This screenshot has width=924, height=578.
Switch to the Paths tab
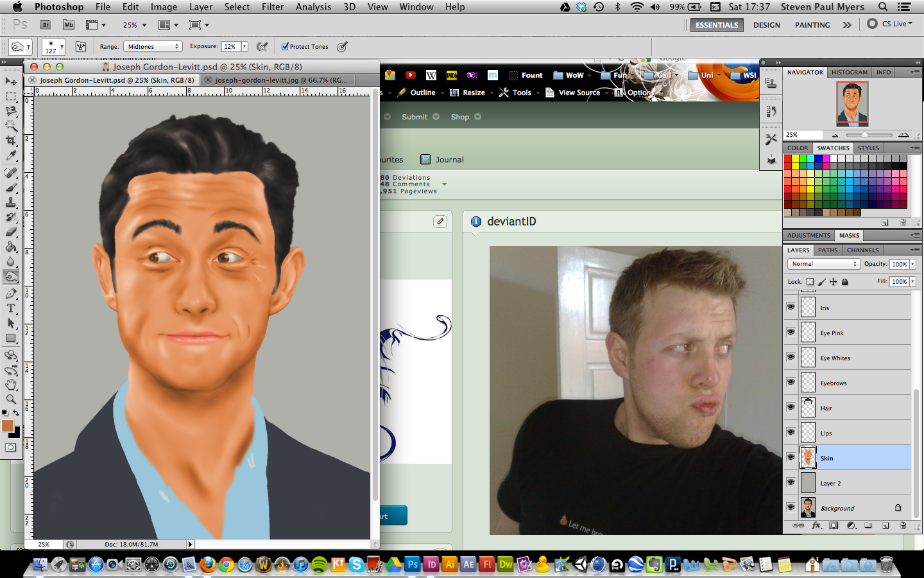pos(828,250)
